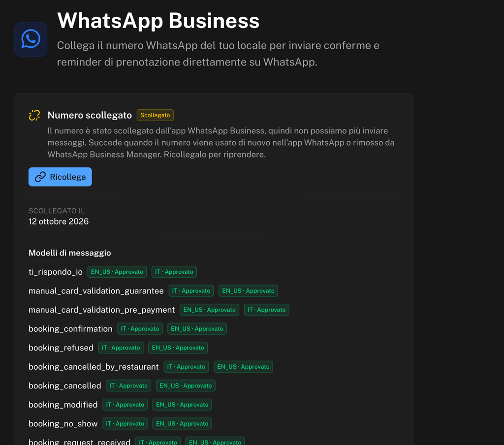Click IT Approvato badge for booking_refused
Screen dimensions: 504x445
pos(121,348)
